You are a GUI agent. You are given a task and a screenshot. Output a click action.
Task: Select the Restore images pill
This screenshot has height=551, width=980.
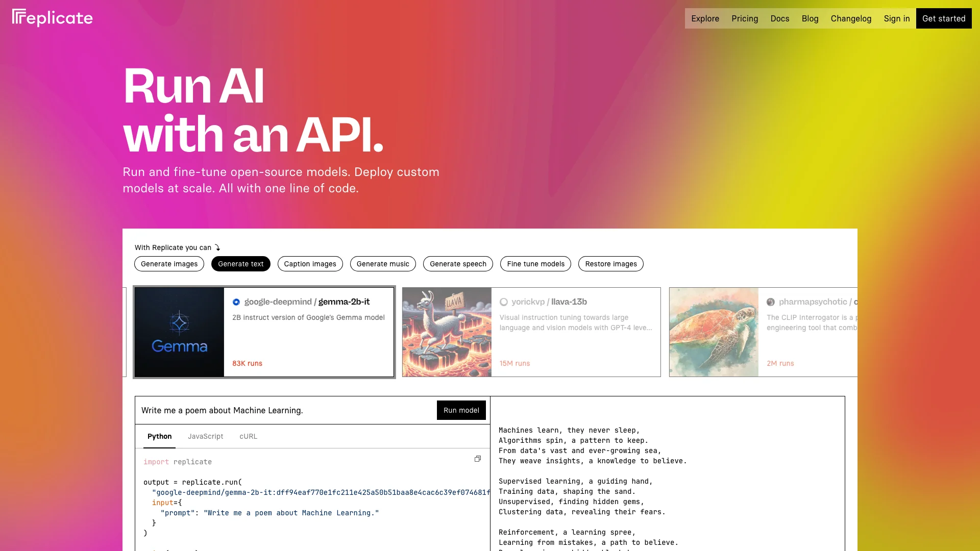click(x=611, y=264)
